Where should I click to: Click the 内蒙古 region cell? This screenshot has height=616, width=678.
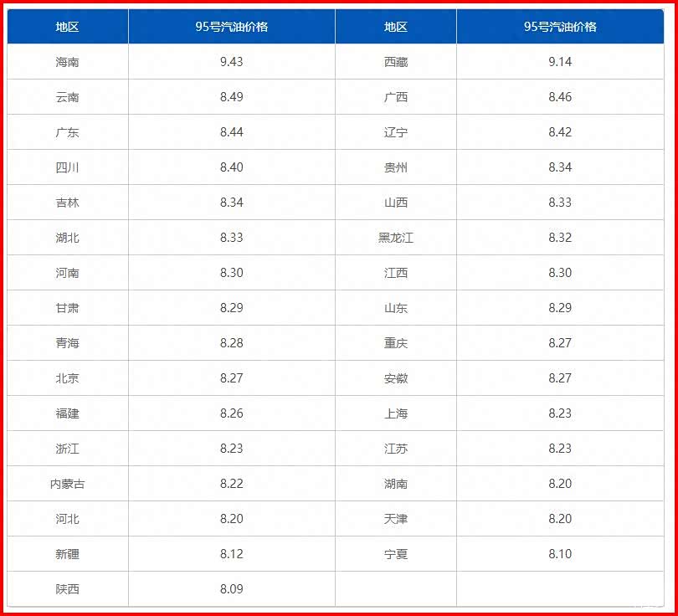pyautogui.click(x=67, y=484)
